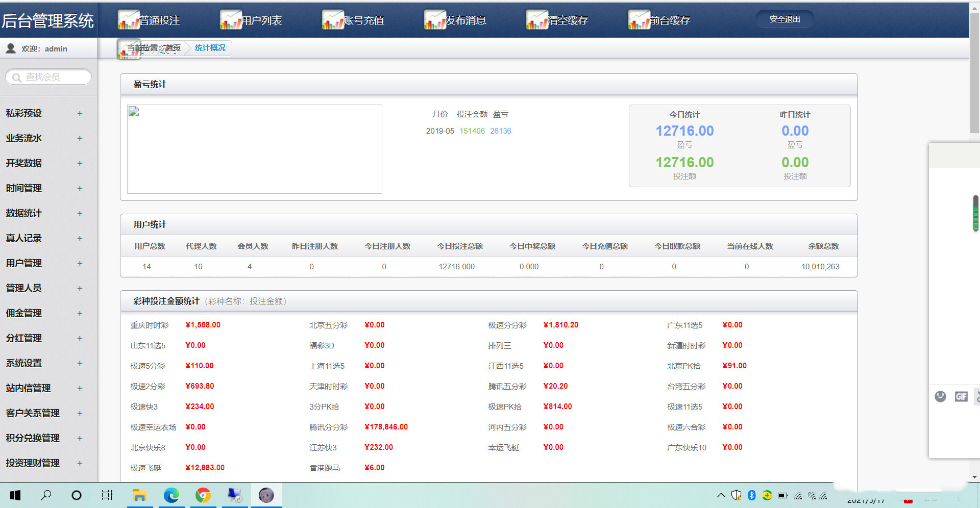The image size is (980, 508).
Task: Expand the 业务流水 plus toggle
Action: (x=80, y=138)
